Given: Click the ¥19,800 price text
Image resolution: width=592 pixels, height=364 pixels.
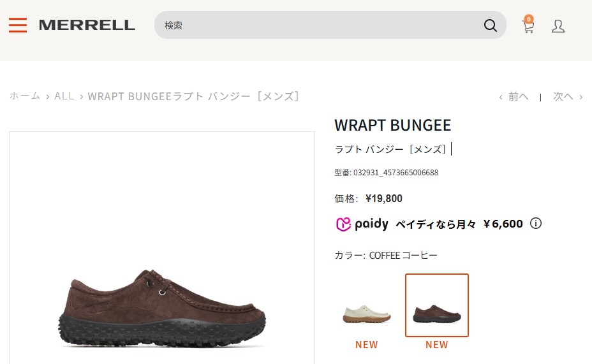Looking at the screenshot, I should tap(383, 198).
